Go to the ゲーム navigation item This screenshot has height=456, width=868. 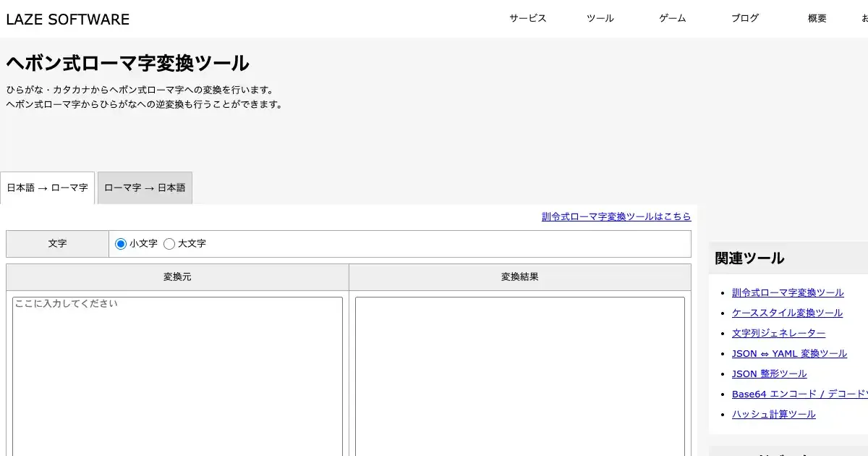click(x=672, y=19)
